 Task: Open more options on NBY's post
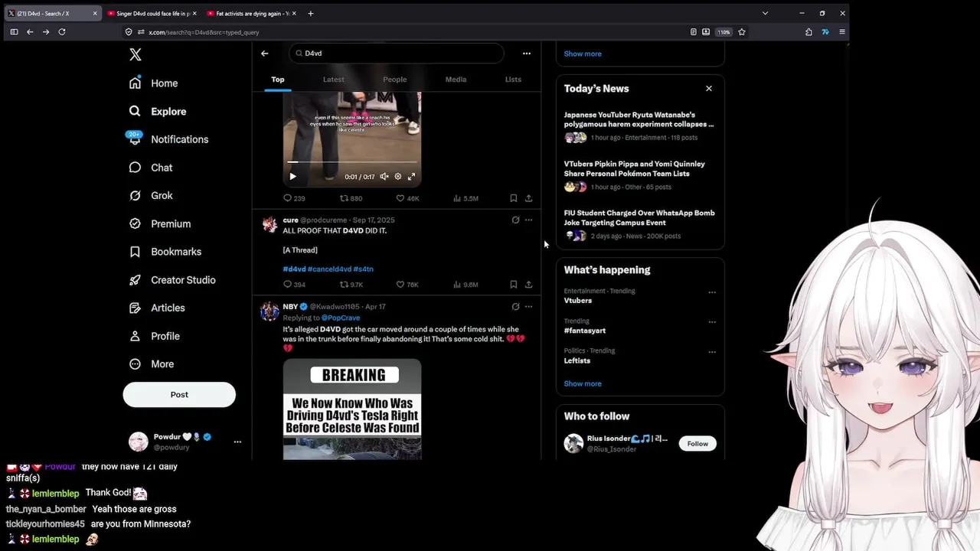[x=528, y=307]
